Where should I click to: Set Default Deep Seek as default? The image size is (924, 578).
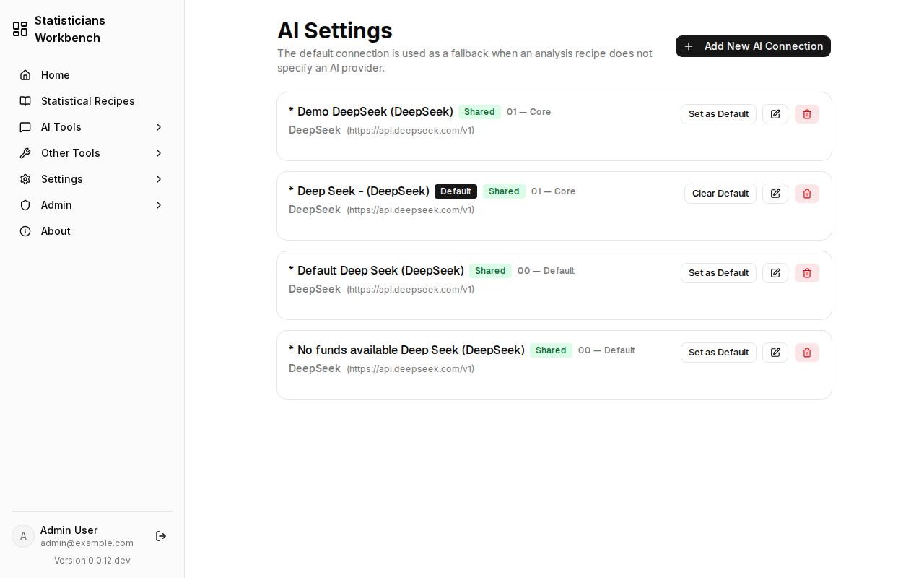718,273
